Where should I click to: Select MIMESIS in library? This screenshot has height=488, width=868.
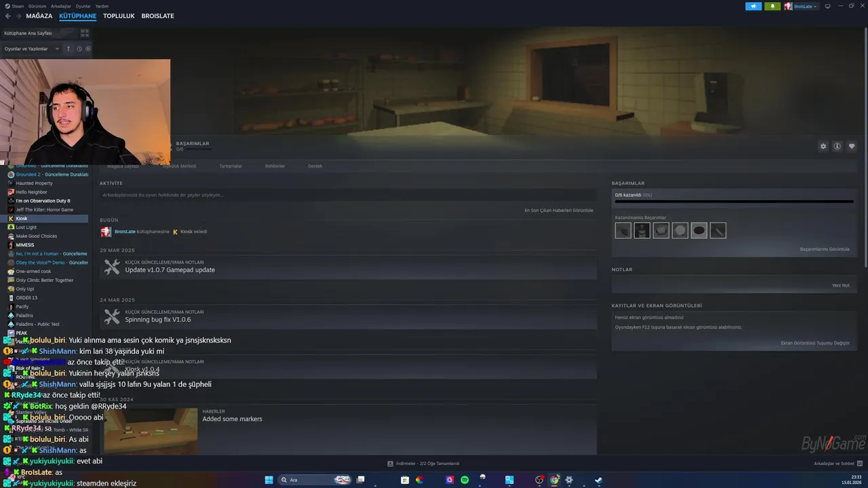(x=24, y=245)
